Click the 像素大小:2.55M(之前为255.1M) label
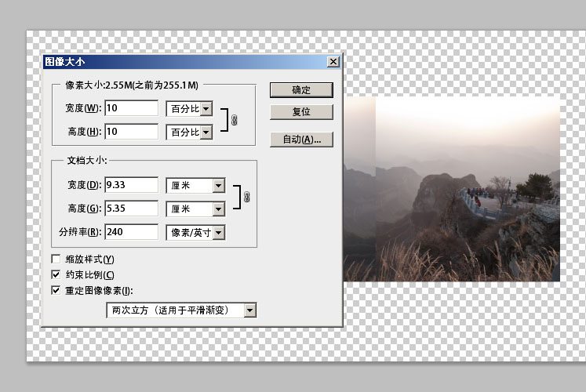The image size is (586, 392). click(x=132, y=85)
